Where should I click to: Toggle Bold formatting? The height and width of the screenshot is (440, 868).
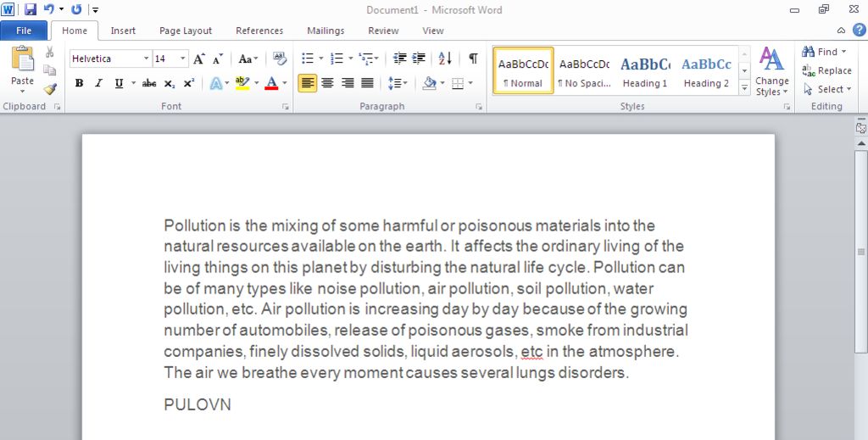[79, 83]
